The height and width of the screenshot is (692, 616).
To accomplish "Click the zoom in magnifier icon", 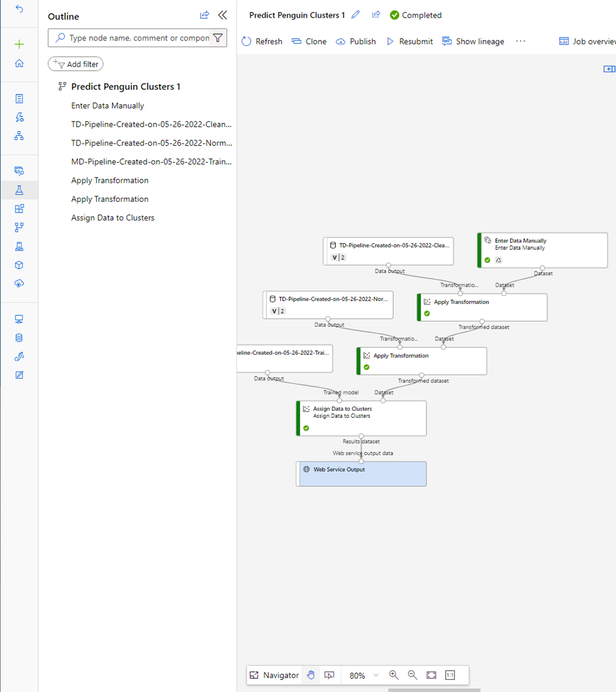I will click(394, 675).
